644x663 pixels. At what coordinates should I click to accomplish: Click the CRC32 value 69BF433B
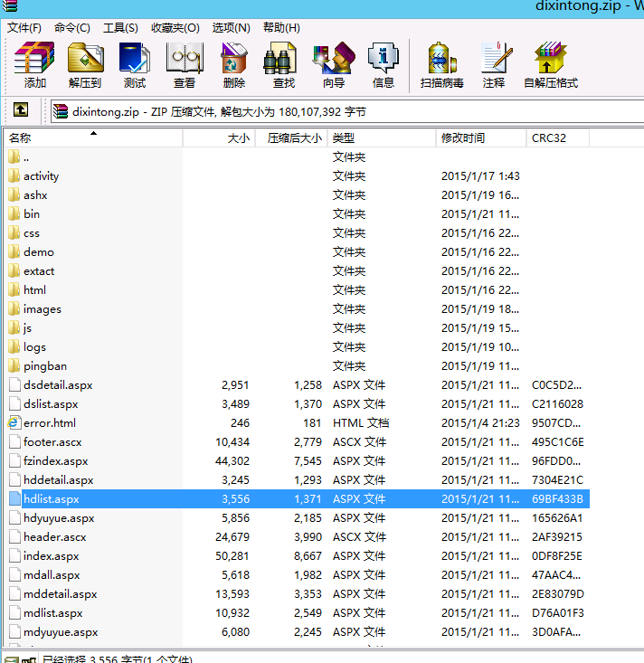[x=557, y=499]
